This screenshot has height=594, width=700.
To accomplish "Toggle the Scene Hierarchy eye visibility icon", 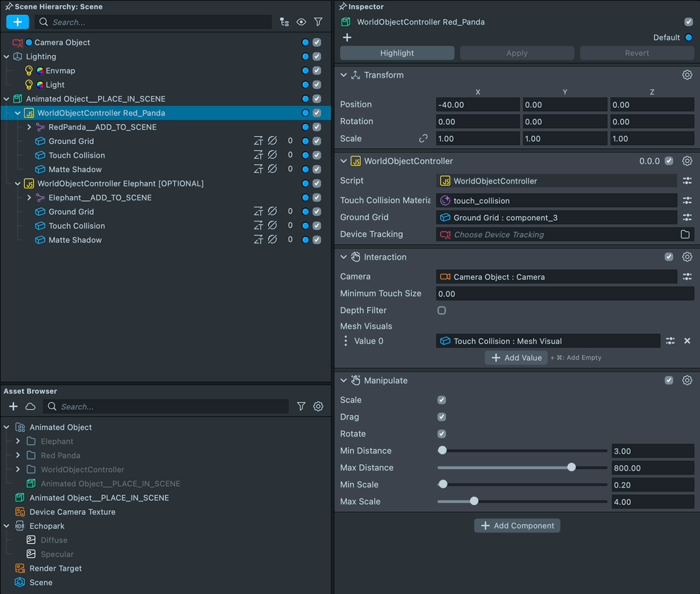I will point(301,22).
